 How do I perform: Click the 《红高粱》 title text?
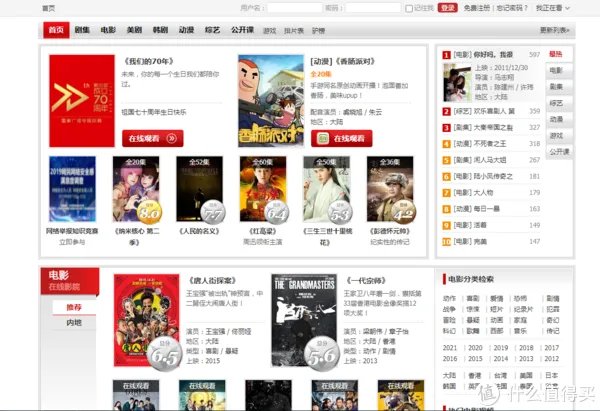point(263,231)
